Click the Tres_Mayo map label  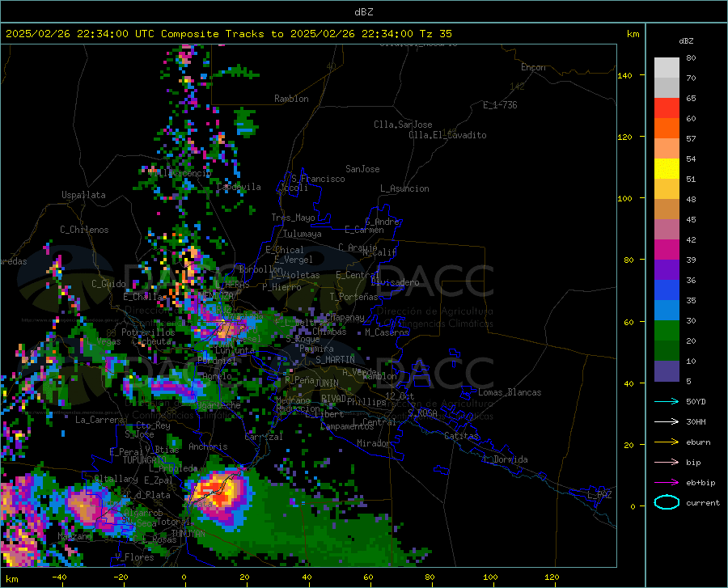click(293, 218)
